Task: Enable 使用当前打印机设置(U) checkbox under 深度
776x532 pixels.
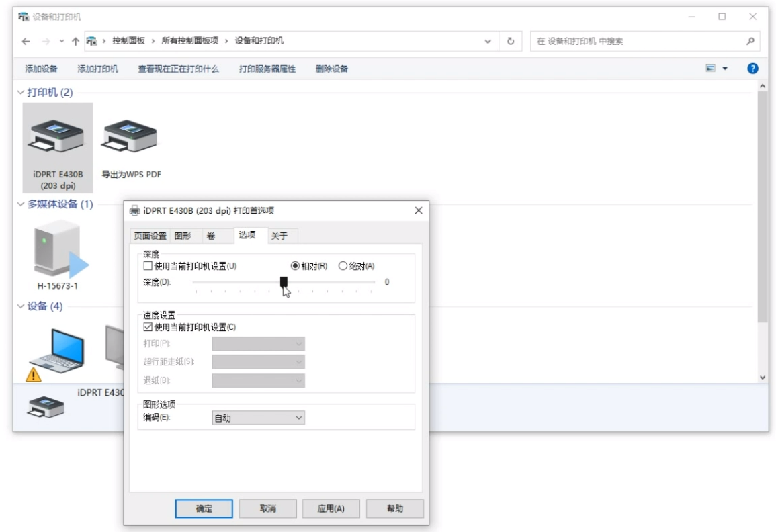Action: click(x=148, y=266)
